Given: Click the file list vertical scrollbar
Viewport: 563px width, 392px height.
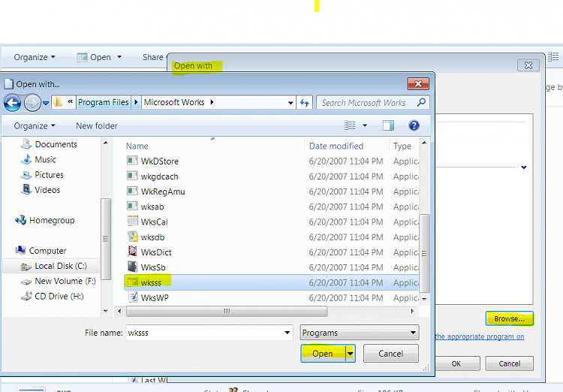Looking at the screenshot, I should pos(424,253).
